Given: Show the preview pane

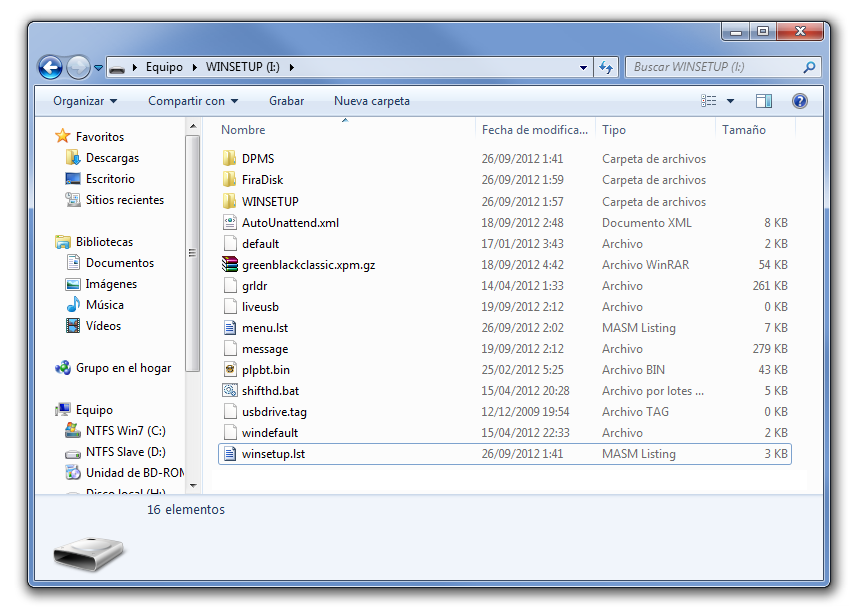Looking at the screenshot, I should tap(764, 101).
